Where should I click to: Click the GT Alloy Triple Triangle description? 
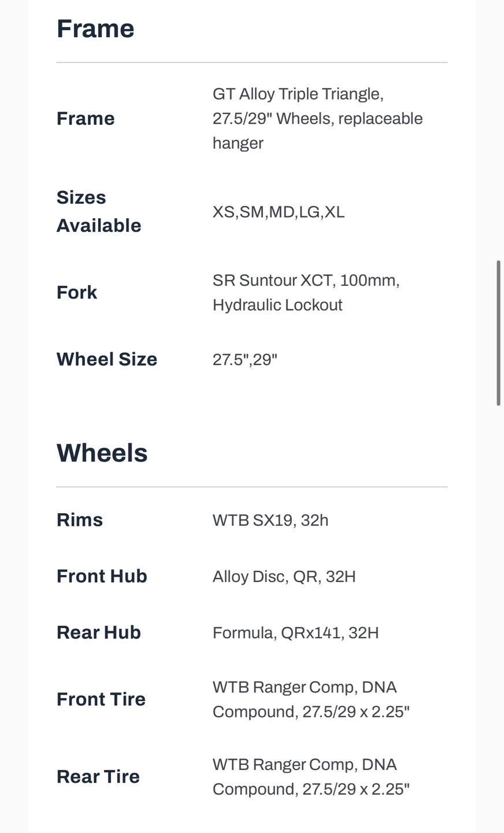318,119
